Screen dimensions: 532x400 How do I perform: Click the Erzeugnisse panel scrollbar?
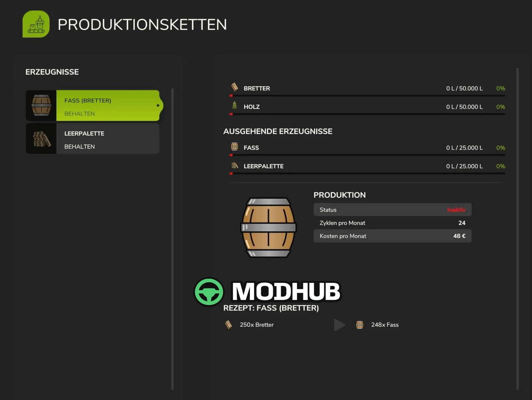(173, 233)
